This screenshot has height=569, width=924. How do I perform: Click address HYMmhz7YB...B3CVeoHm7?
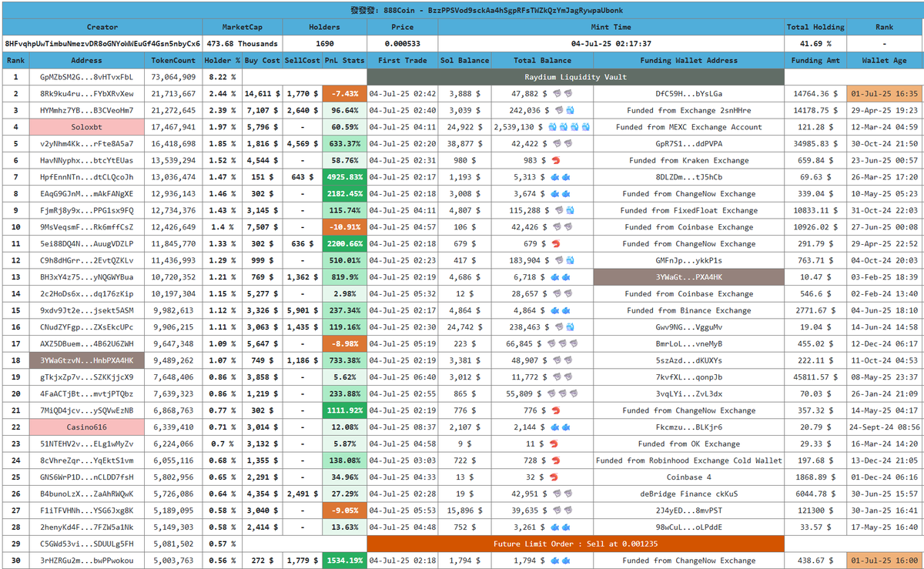86,110
